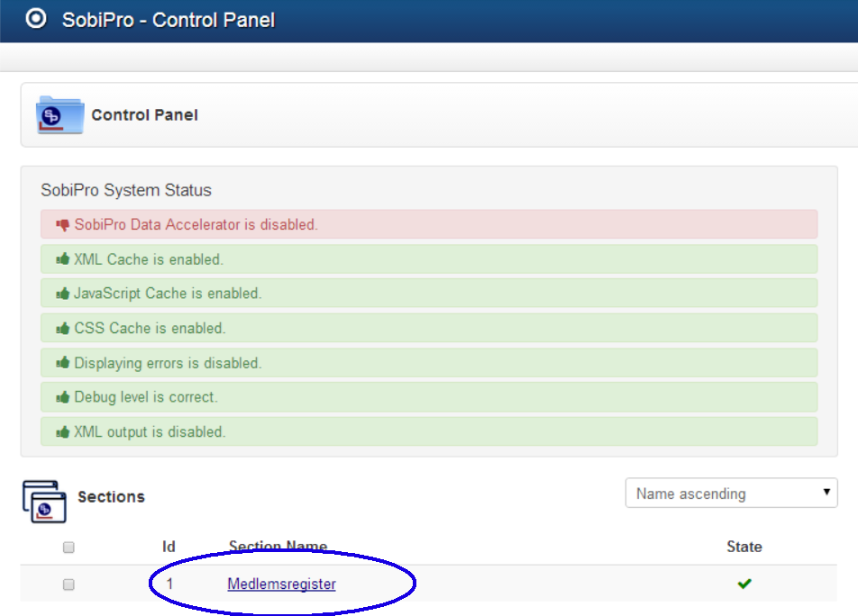Click the JavaScript Cache thumbs-up icon
Viewport: 858px width, 616px height.
point(63,294)
